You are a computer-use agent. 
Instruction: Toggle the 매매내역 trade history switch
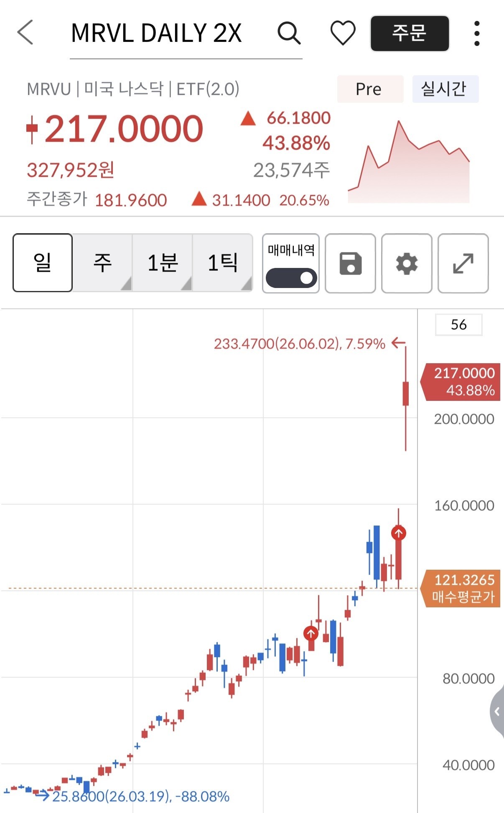coord(291,278)
